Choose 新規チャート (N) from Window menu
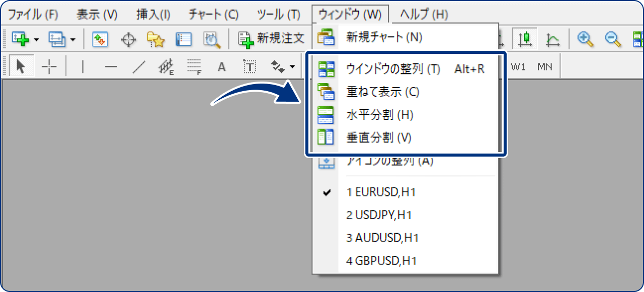Screen dimensions: 644x292 [x=406, y=37]
